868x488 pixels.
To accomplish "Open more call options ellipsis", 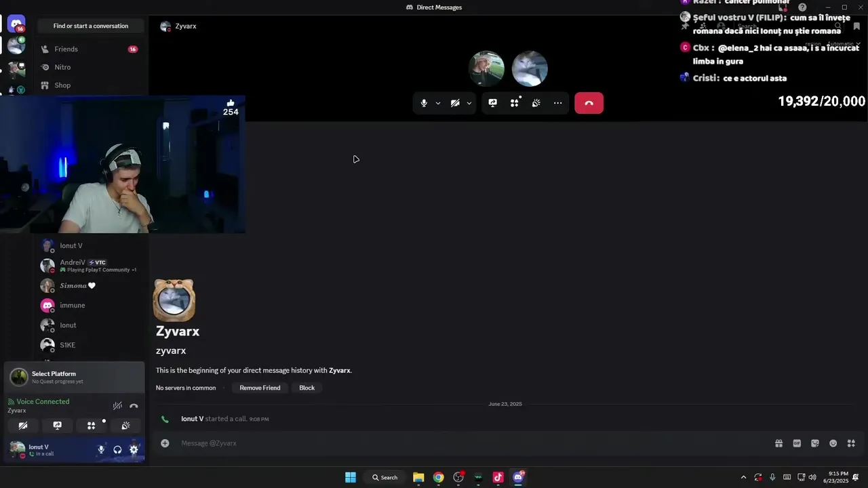I will pyautogui.click(x=557, y=103).
